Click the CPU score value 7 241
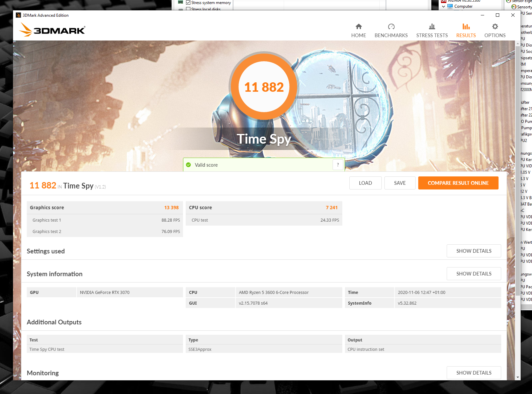This screenshot has width=532, height=394. pyautogui.click(x=332, y=208)
